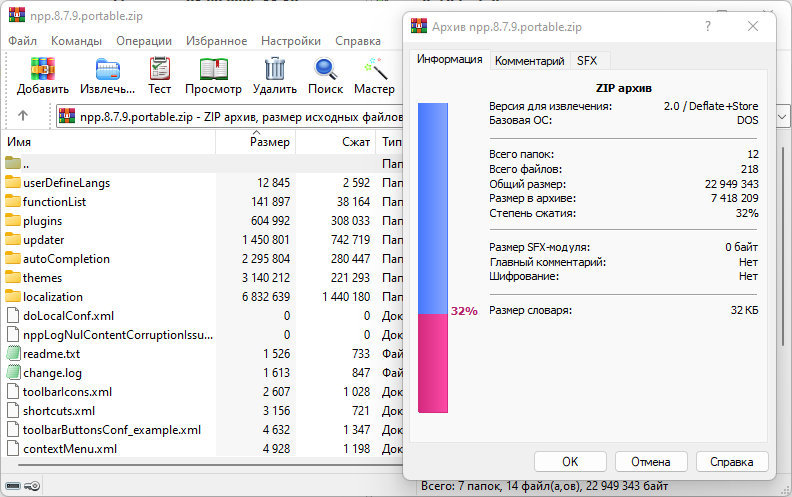
Task: Open the Просмотр (View) book icon
Action: (214, 69)
